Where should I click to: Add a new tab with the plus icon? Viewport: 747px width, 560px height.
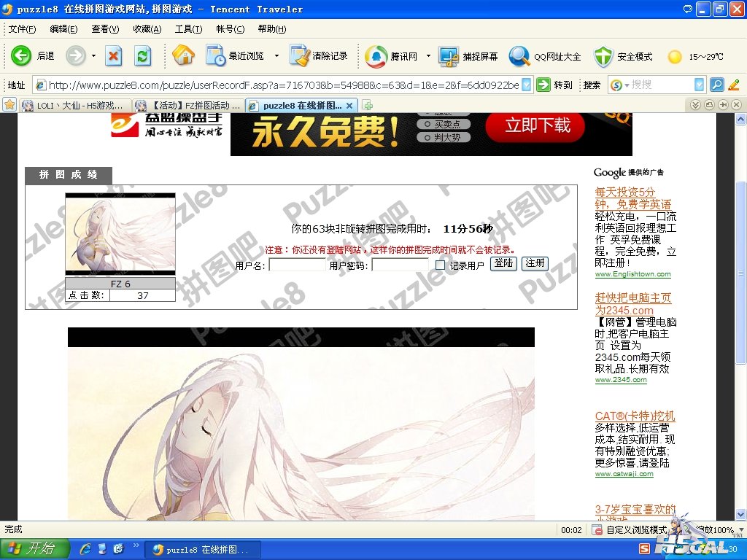coord(368,105)
